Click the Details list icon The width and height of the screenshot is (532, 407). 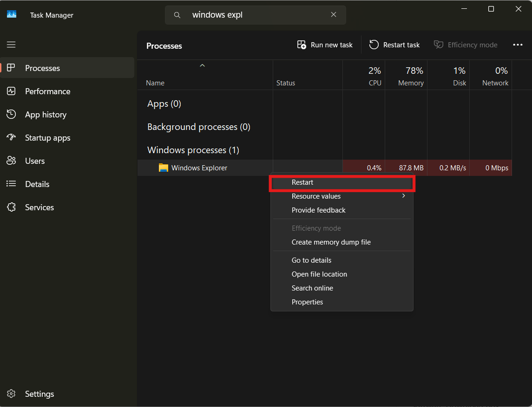(x=11, y=184)
